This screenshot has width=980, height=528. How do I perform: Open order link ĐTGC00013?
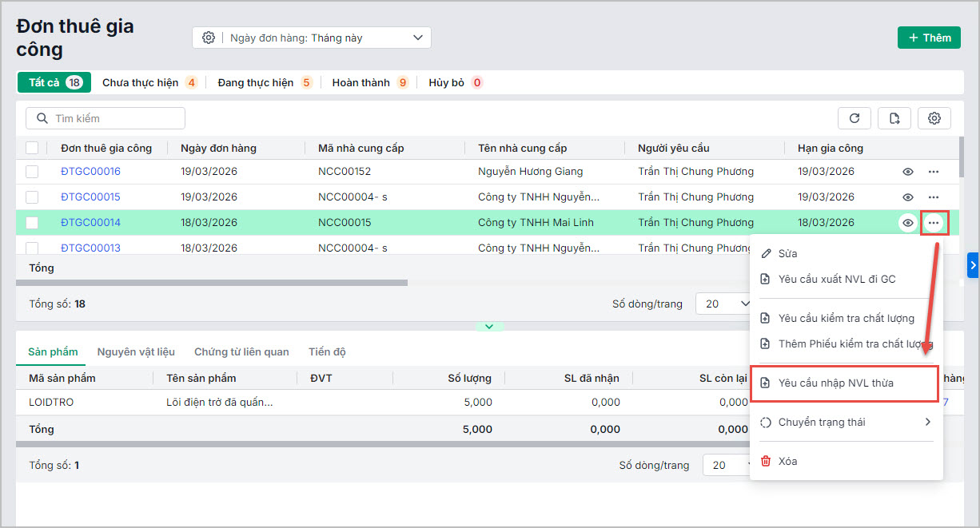pyautogui.click(x=90, y=248)
